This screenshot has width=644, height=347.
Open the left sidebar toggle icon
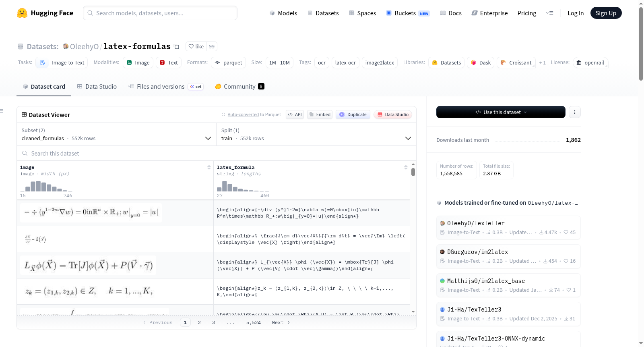coord(2,111)
